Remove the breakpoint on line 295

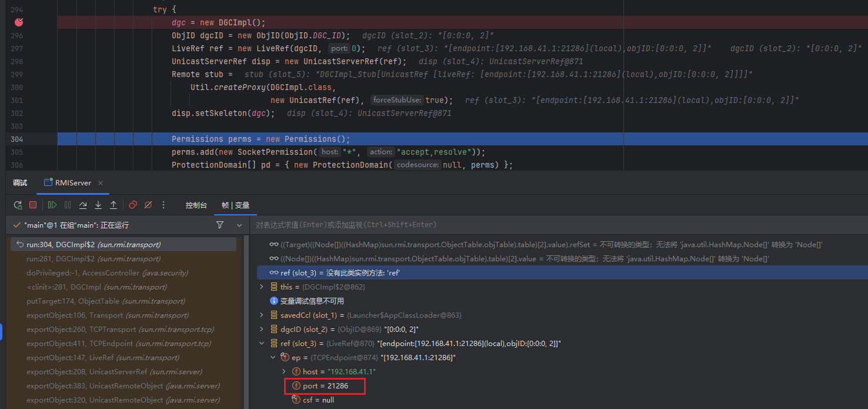19,22
